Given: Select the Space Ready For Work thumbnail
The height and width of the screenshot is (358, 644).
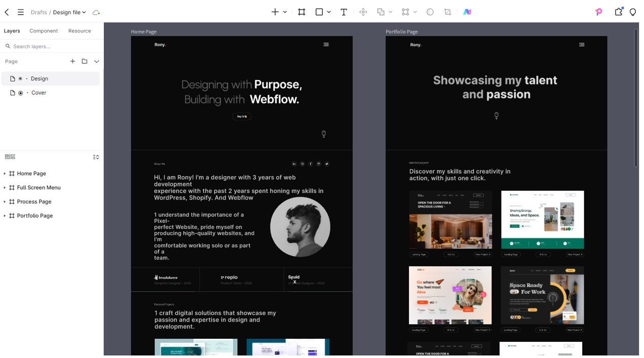Looking at the screenshot, I should point(543,295).
